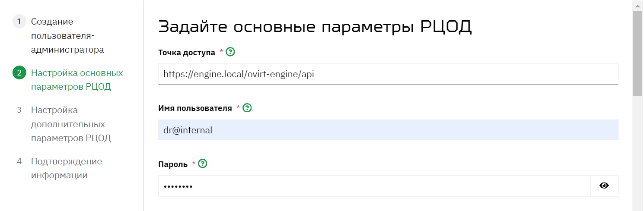Open help tooltip for Точка доступа
This screenshot has width=644, height=211.
click(230, 52)
